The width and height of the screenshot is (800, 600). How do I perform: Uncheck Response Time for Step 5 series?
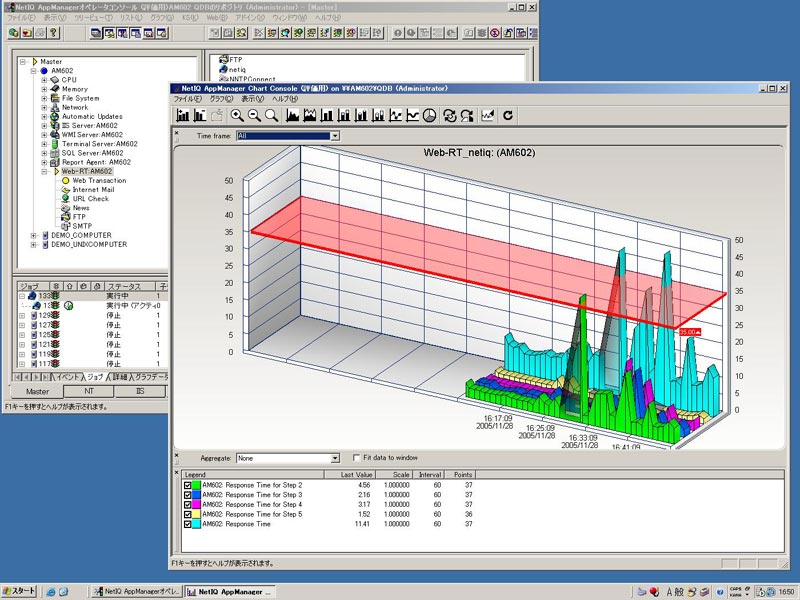(x=187, y=514)
